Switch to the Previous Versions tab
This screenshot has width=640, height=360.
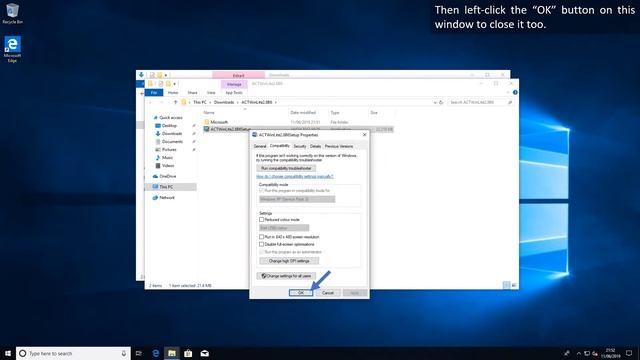click(x=339, y=146)
